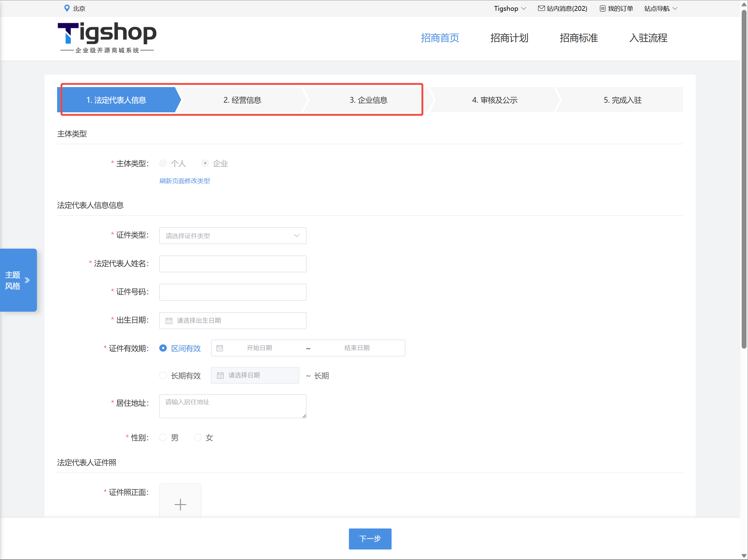The height and width of the screenshot is (560, 748).
Task: Open the certificate type dropdown
Action: (x=233, y=236)
